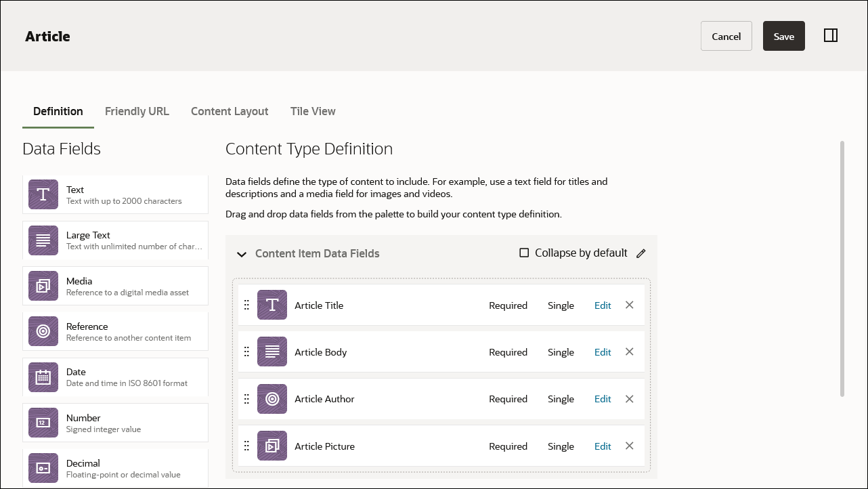
Task: Click the Decimal data field icon
Action: (x=43, y=468)
